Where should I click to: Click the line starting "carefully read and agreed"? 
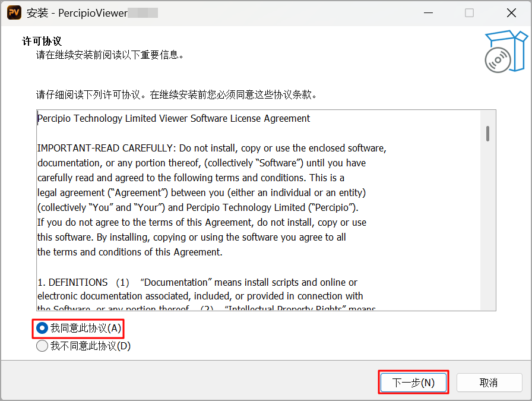coord(191,178)
